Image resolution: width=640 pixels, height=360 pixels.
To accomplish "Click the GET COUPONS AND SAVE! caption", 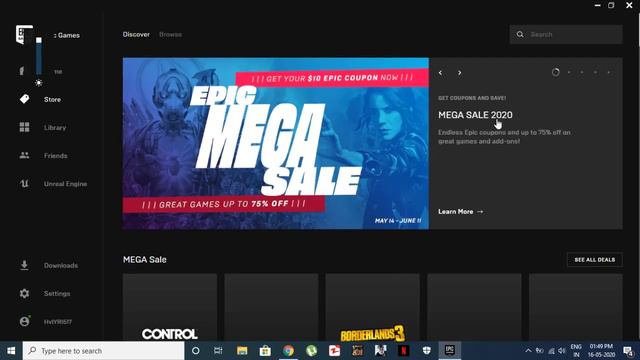I will pos(472,98).
